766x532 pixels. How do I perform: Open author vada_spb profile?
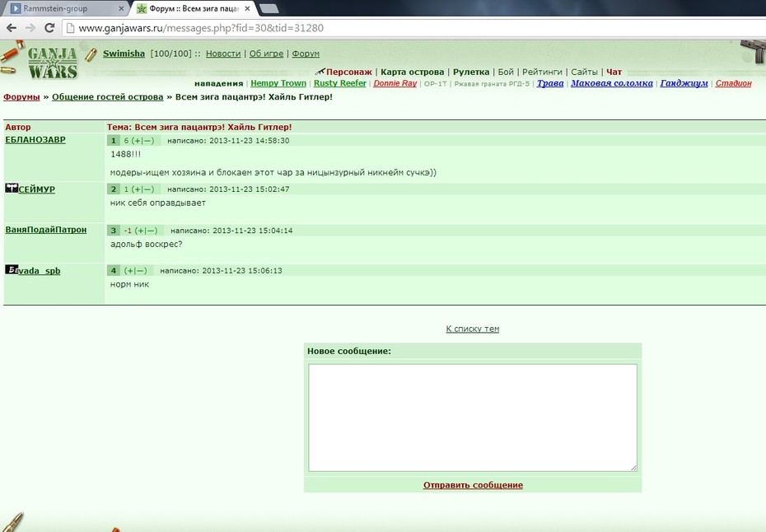(39, 271)
